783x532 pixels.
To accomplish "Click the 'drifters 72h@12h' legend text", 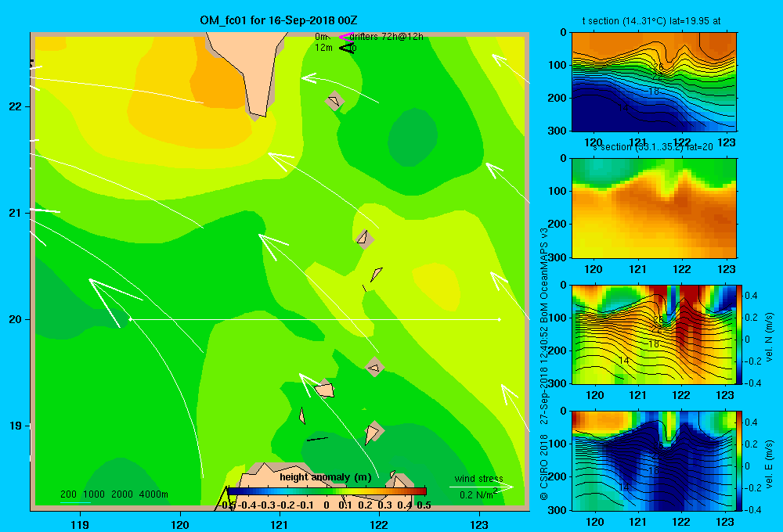I will [x=387, y=37].
